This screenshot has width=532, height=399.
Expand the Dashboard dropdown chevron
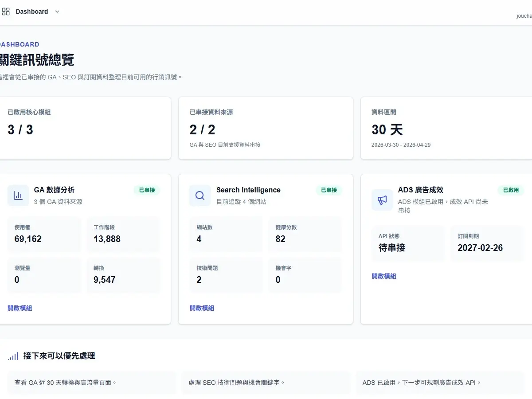57,12
